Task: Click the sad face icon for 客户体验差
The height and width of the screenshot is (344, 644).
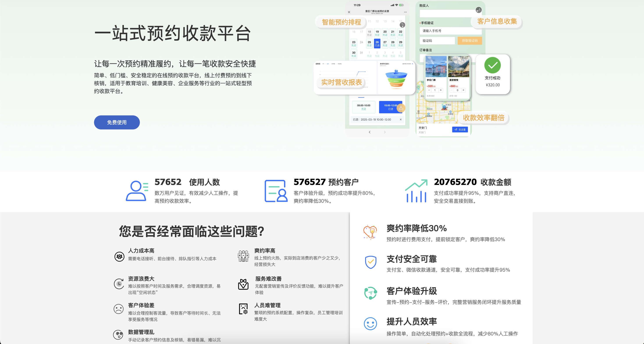Action: click(119, 309)
